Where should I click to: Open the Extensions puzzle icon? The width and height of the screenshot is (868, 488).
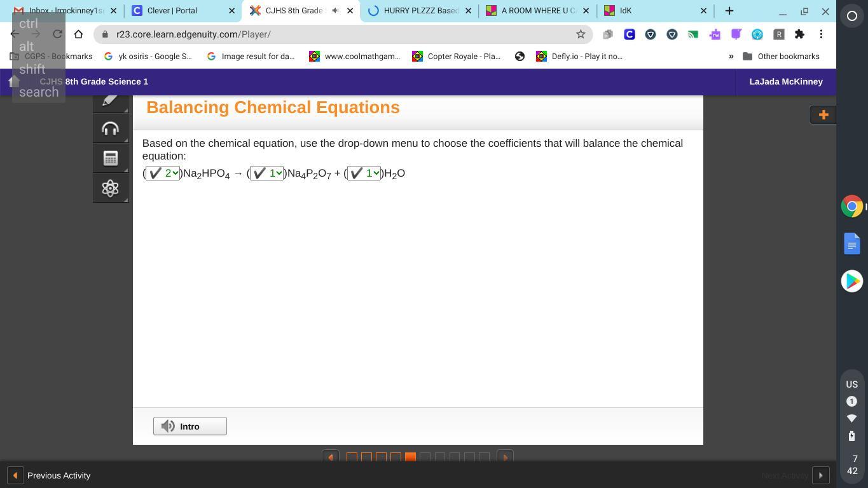(x=799, y=34)
